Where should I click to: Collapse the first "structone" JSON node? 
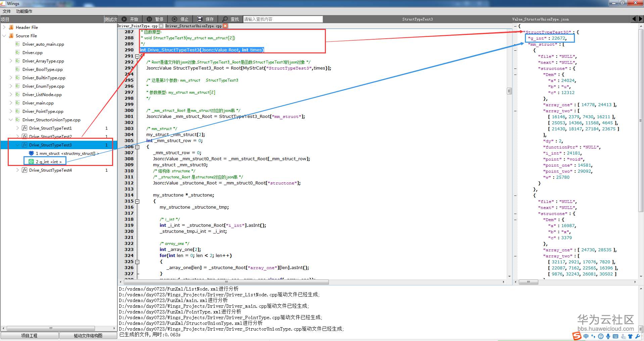[x=515, y=69]
